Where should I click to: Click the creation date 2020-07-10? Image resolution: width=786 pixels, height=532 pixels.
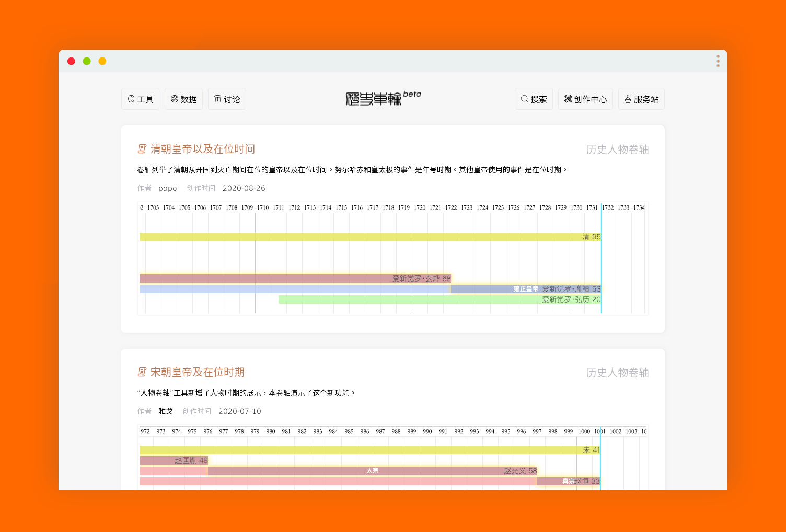point(240,411)
